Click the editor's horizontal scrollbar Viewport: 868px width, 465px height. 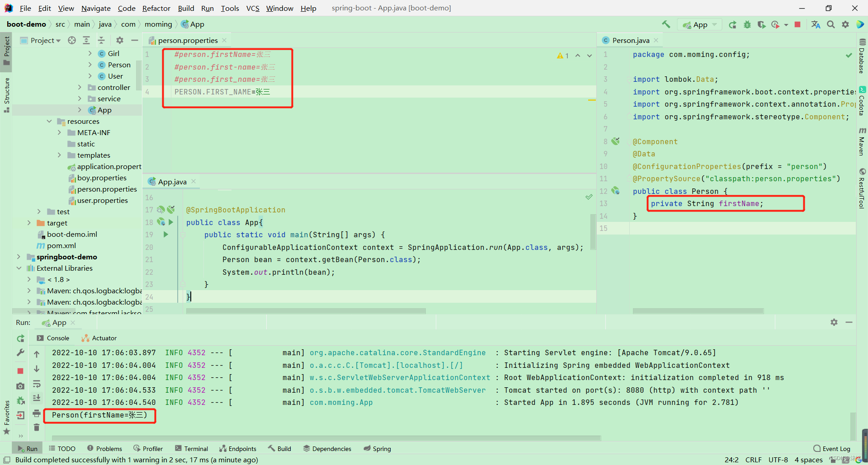click(306, 310)
